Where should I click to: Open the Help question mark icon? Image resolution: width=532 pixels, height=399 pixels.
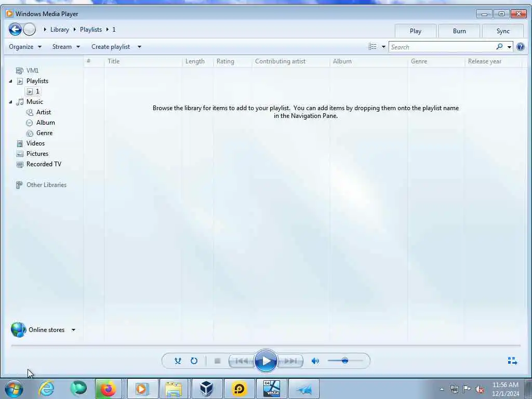[x=521, y=47]
